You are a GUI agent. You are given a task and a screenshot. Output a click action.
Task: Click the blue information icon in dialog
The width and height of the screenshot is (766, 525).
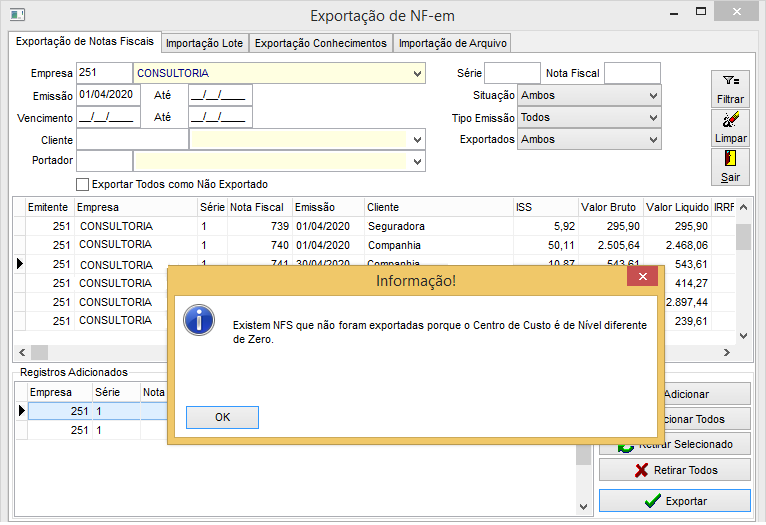[200, 320]
